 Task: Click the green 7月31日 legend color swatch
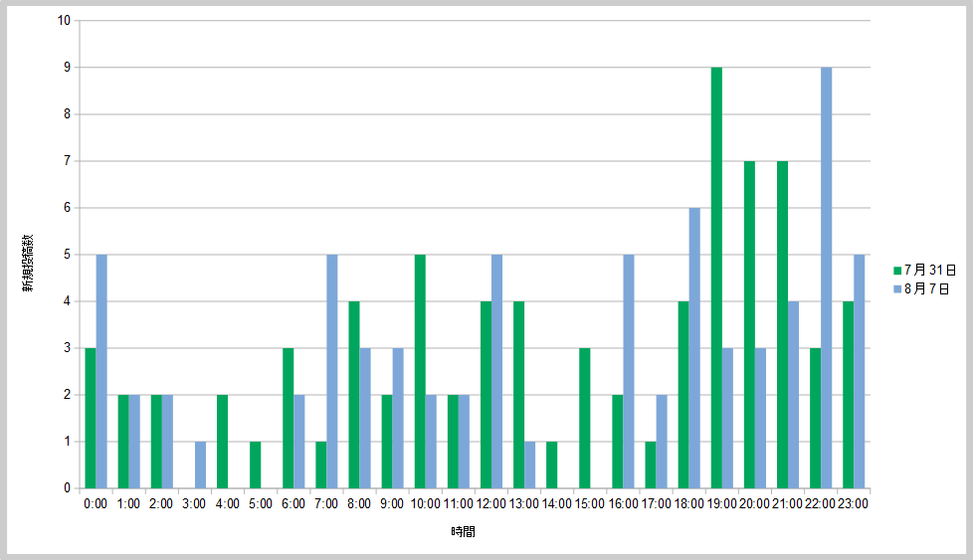(x=897, y=270)
